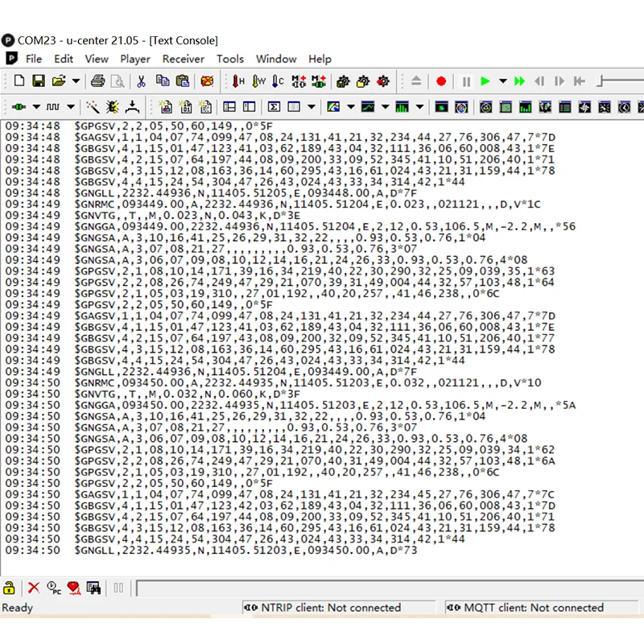Click the Save file icon
The width and height of the screenshot is (644, 644).
(38, 81)
